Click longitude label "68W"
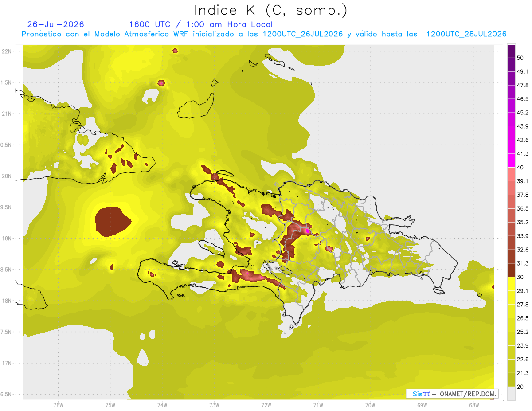532x411 pixels. [473, 405]
